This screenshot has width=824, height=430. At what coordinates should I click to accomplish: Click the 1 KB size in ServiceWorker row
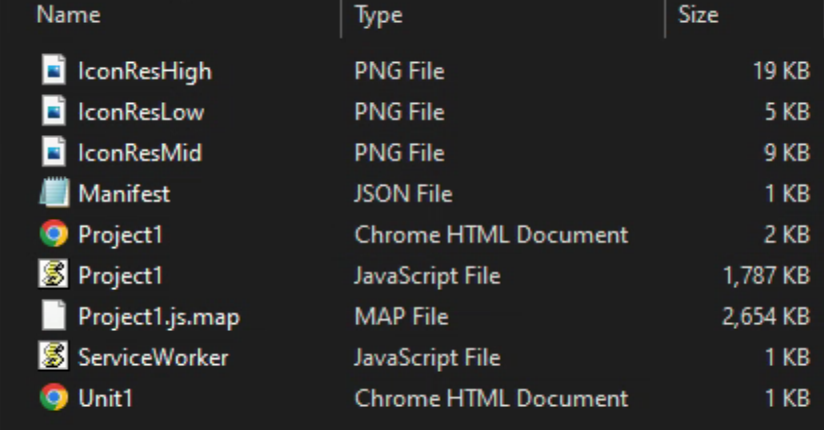(x=787, y=357)
